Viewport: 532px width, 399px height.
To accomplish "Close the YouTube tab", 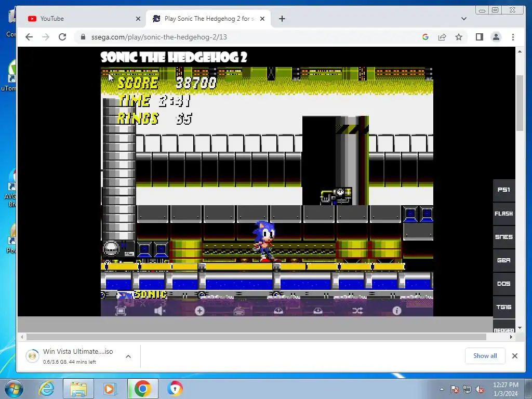I will 138,19.
